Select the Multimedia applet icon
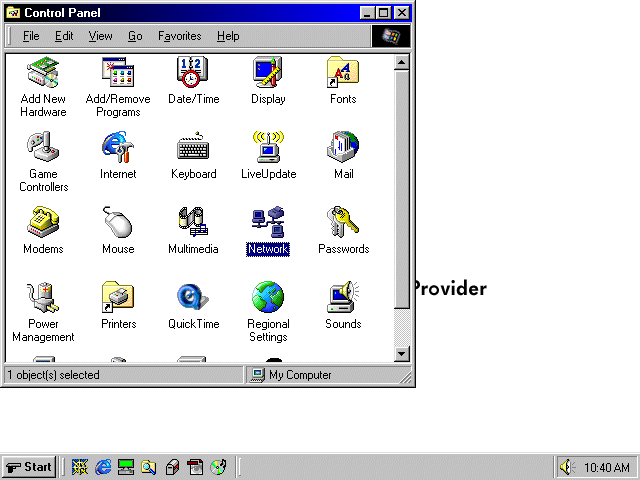 pyautogui.click(x=193, y=222)
